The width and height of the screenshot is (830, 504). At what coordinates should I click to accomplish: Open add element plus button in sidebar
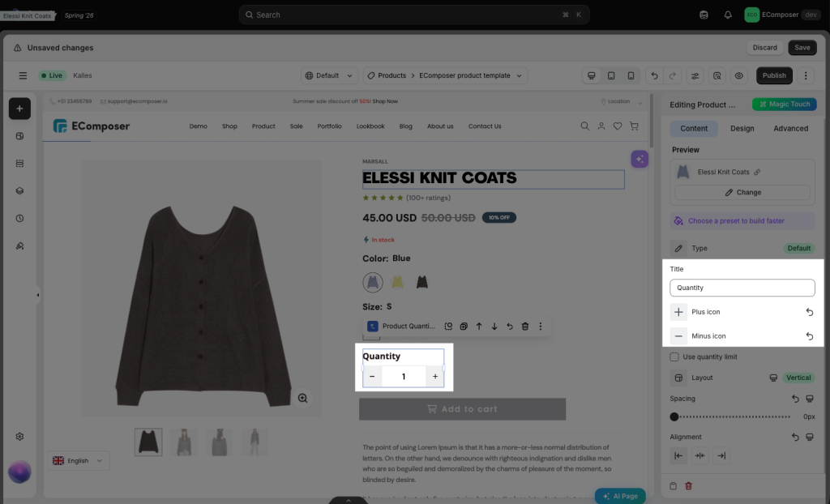(19, 109)
